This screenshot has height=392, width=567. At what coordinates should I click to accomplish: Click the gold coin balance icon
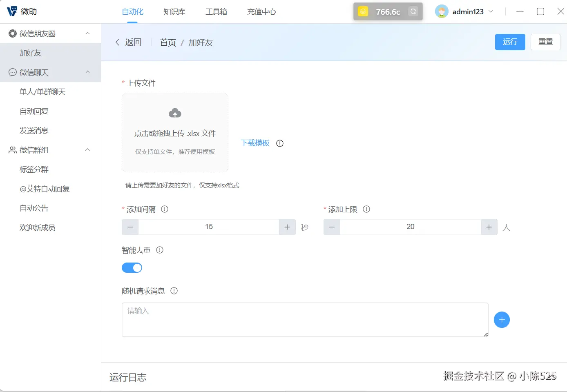point(363,11)
